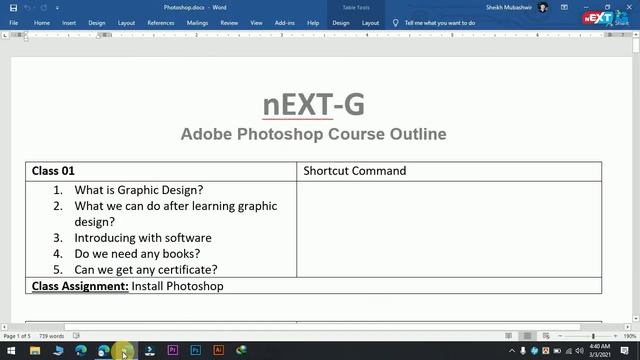Open the computer app next to File Explorer
Screen dimensions: 640x360
pyautogui.click(x=58, y=351)
